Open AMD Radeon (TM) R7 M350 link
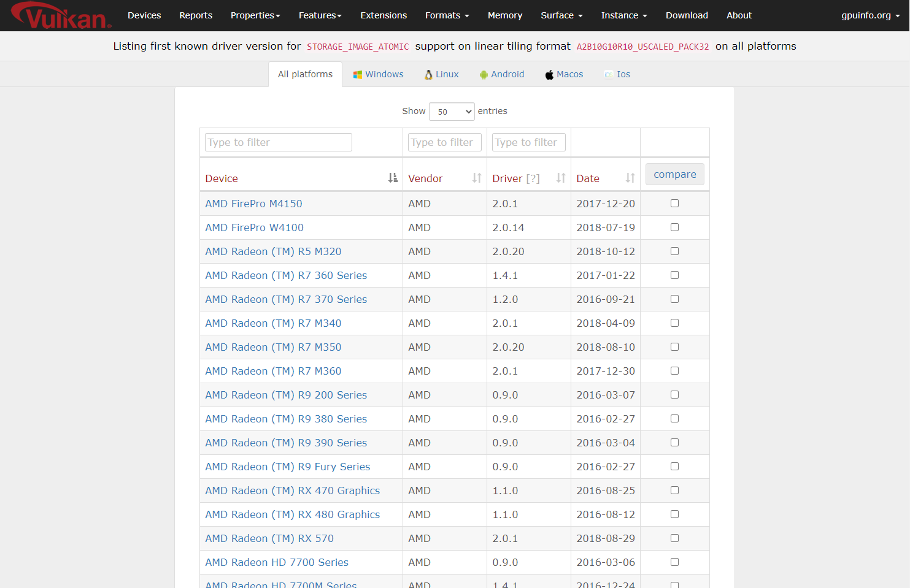 pos(273,347)
